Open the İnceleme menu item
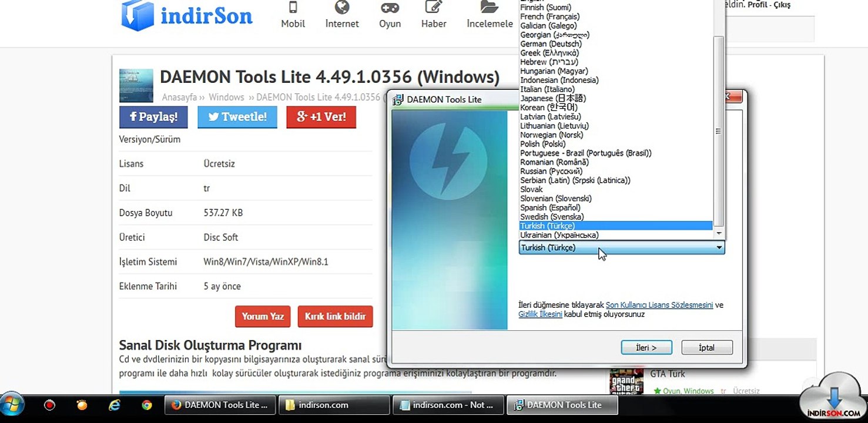This screenshot has height=423, width=868. [x=490, y=23]
